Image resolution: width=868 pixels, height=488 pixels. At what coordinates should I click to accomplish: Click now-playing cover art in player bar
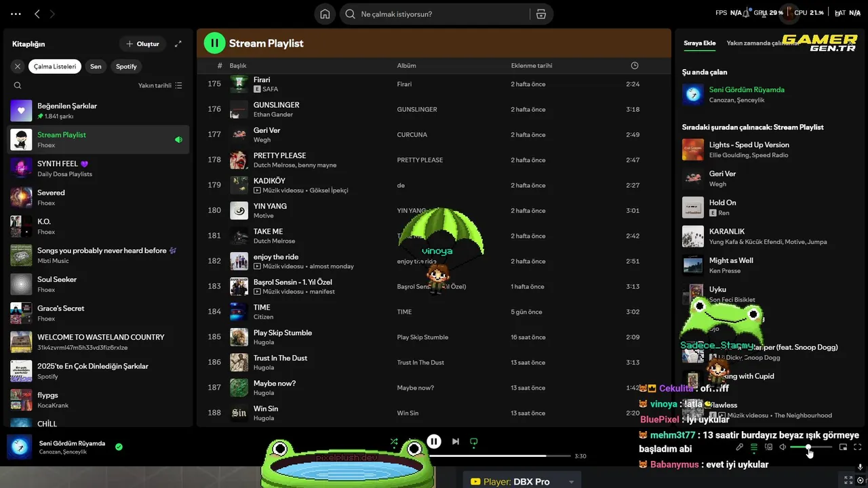click(x=19, y=447)
